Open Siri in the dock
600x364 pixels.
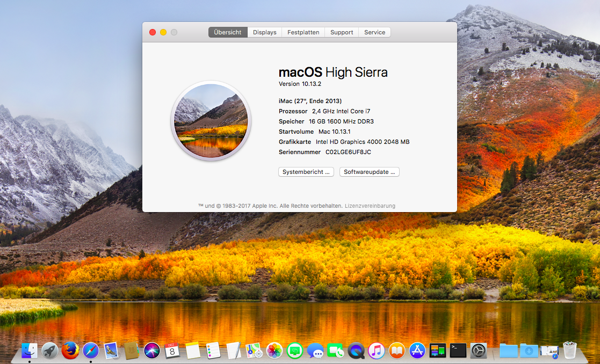pos(152,351)
